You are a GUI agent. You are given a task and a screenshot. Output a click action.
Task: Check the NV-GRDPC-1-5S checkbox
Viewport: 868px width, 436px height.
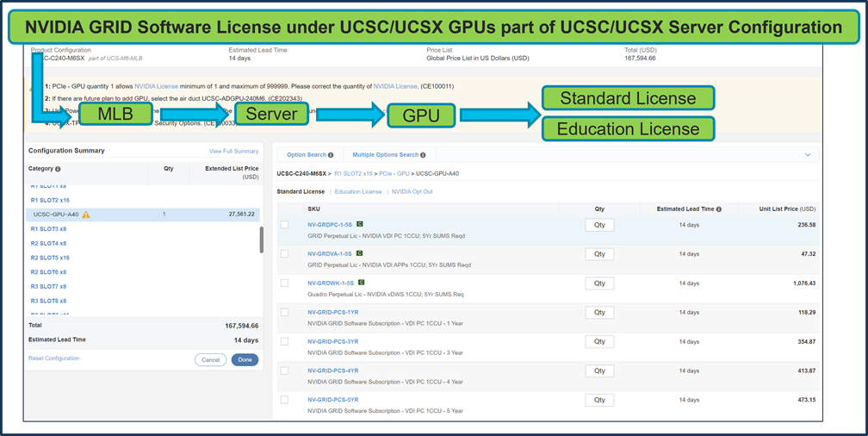tap(284, 225)
